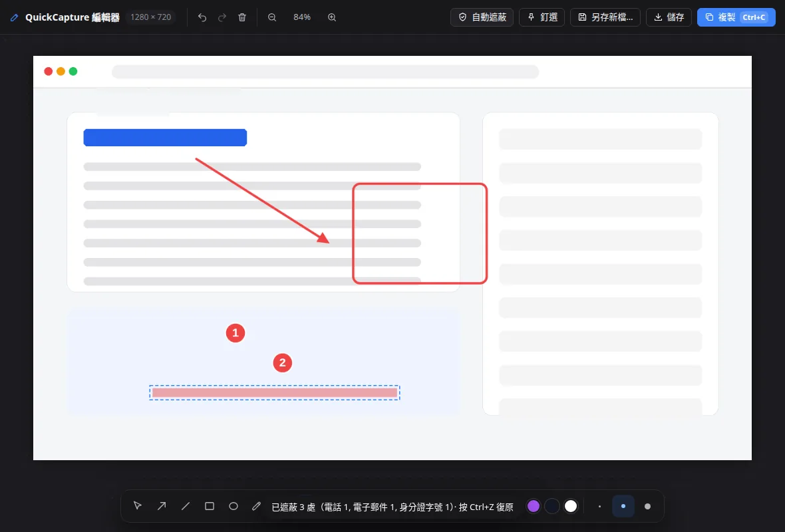Undo the last edit
The image size is (785, 532).
202,17
